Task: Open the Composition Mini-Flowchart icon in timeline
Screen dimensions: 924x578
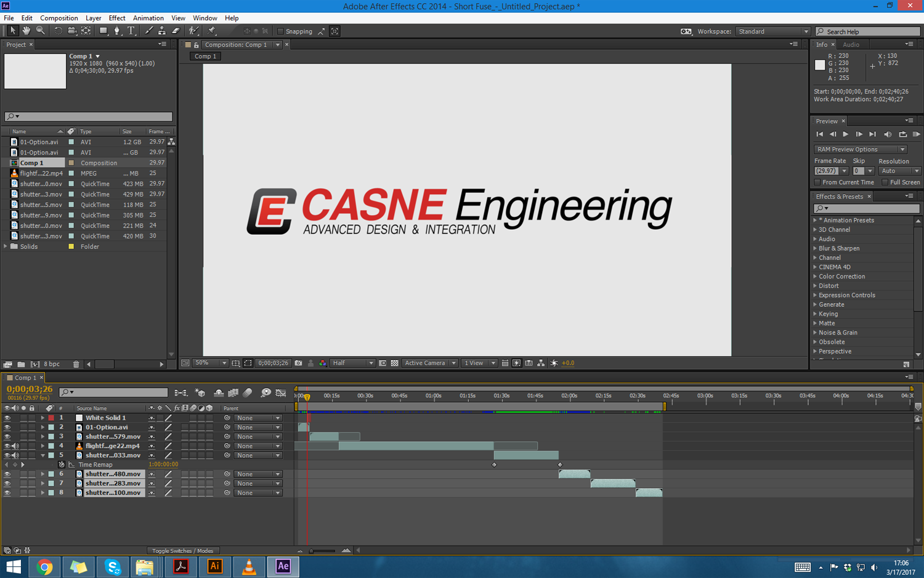Action: [180, 393]
